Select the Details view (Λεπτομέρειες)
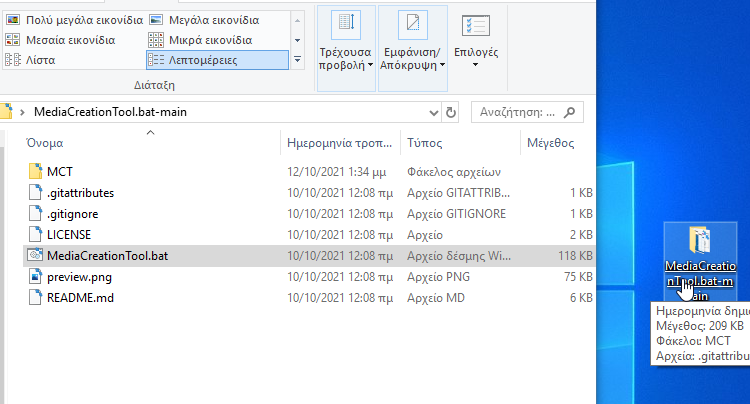Screen dimensions: 750x404 pyautogui.click(x=217, y=60)
